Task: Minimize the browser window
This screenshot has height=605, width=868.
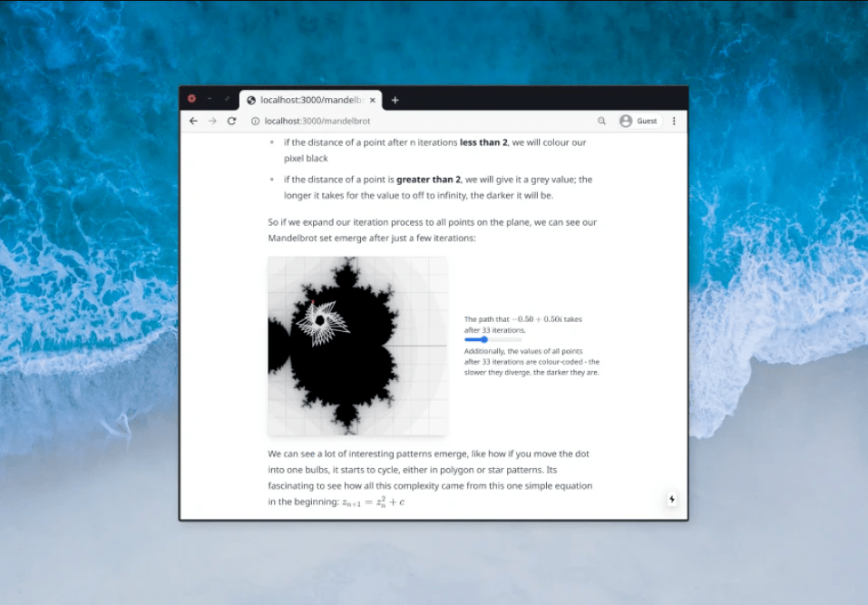Action: [x=210, y=99]
